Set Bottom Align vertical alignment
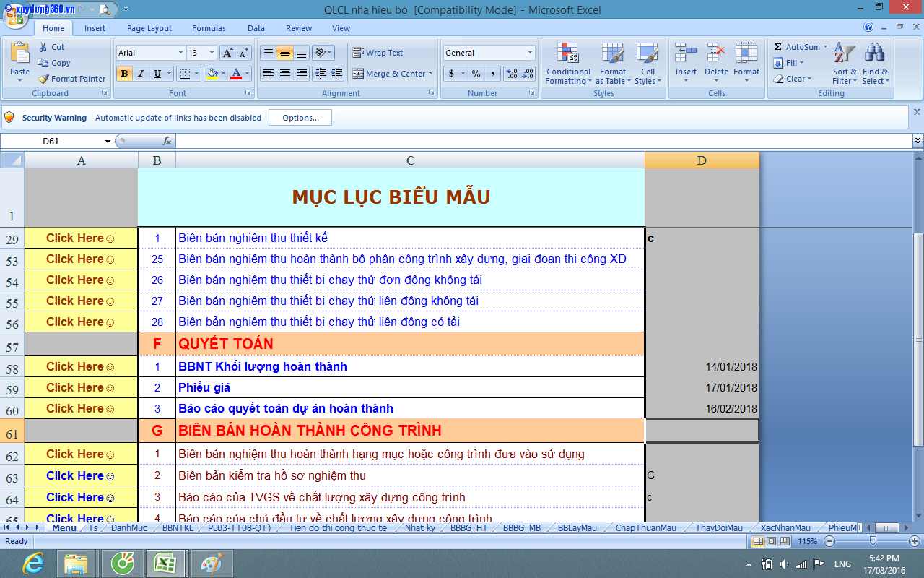Image resolution: width=924 pixels, height=578 pixels. point(302,53)
